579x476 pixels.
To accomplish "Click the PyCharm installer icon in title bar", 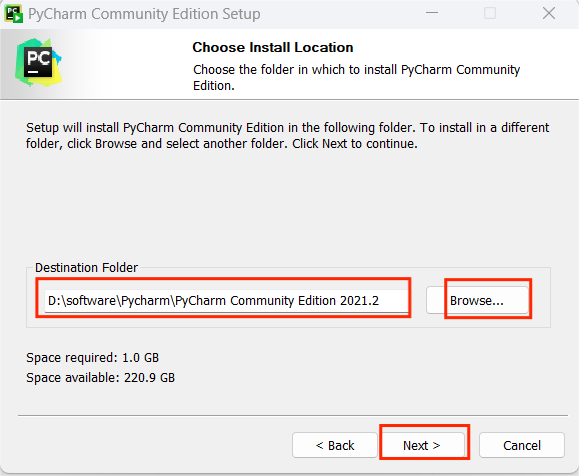I will tap(14, 14).
